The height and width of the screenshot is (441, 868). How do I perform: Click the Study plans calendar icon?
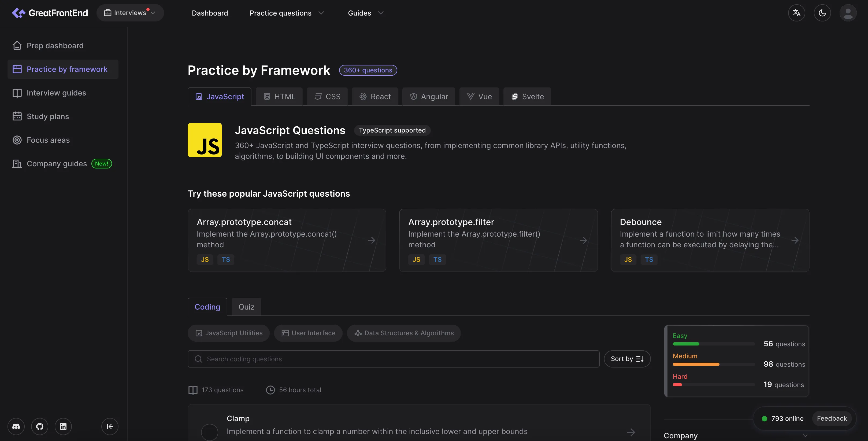17,116
